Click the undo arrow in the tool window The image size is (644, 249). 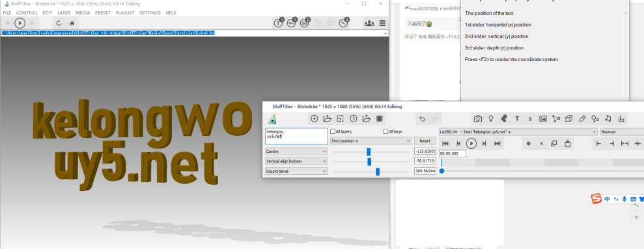pos(422,119)
